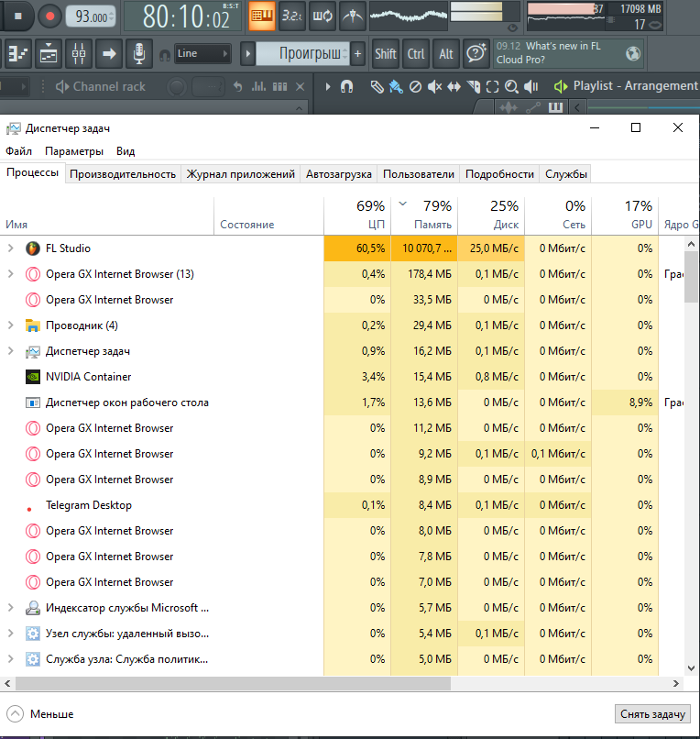Toggle the 3.2.1 countdown before recording
The height and width of the screenshot is (739, 700).
(291, 16)
